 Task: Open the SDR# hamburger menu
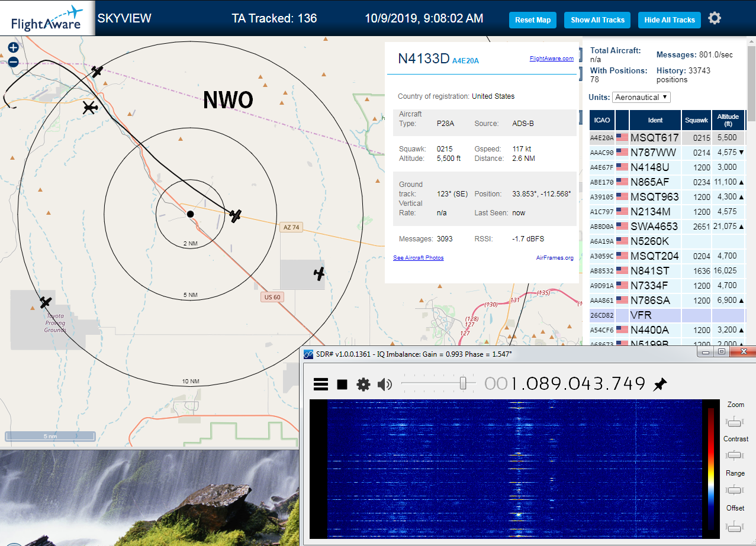click(321, 385)
